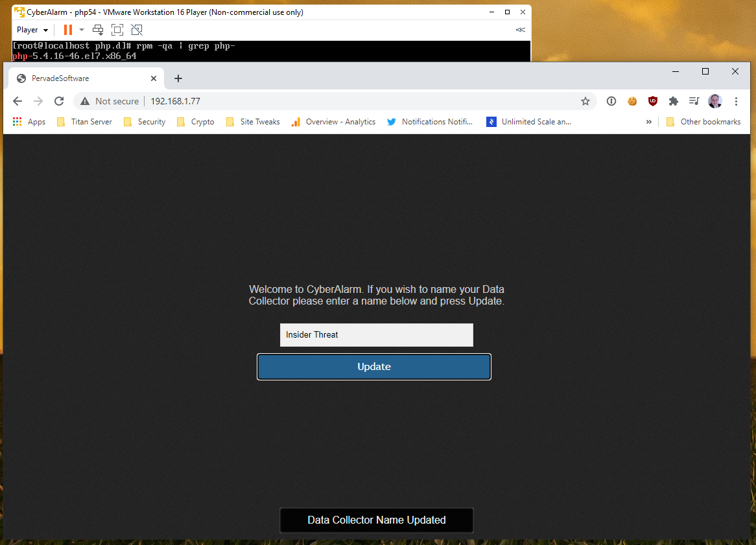The width and height of the screenshot is (756, 545).
Task: Click the 1Password extension icon
Action: 611,101
